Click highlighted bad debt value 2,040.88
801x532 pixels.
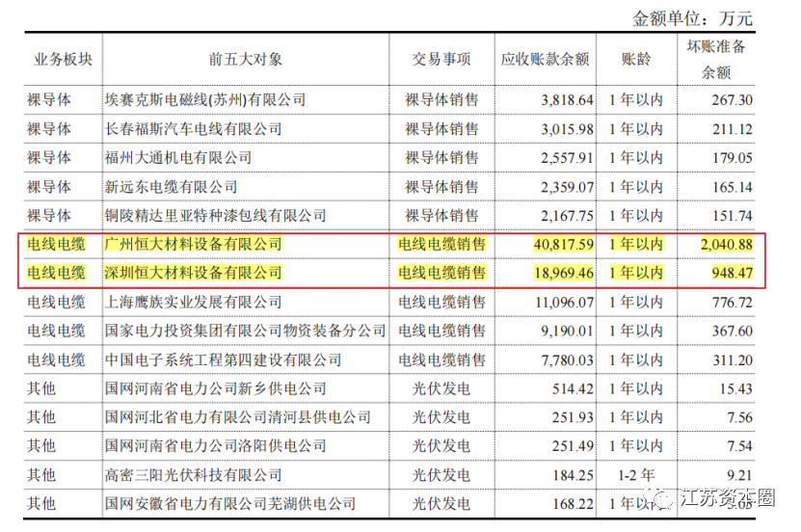point(727,245)
